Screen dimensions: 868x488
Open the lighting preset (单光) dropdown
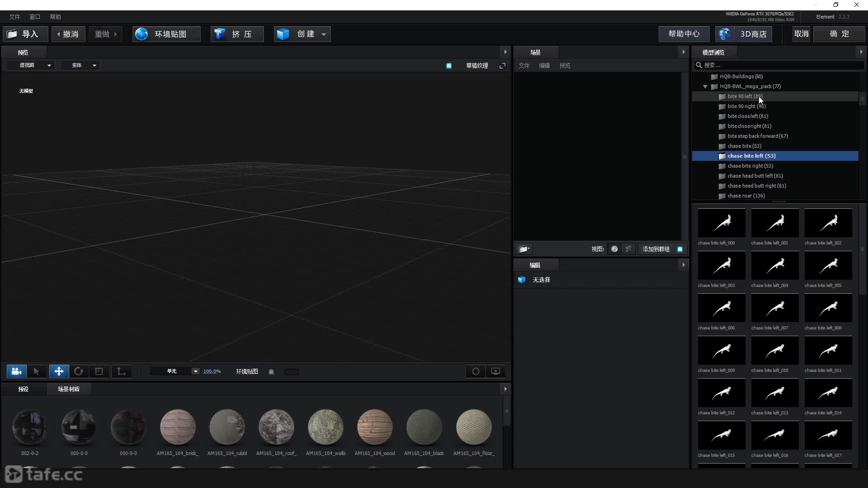[x=175, y=371]
